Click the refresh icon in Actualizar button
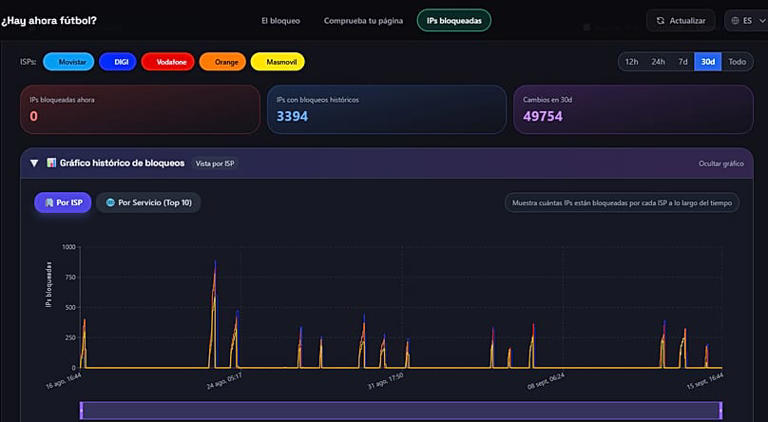Viewport: 768px width, 422px height. pyautogui.click(x=660, y=21)
